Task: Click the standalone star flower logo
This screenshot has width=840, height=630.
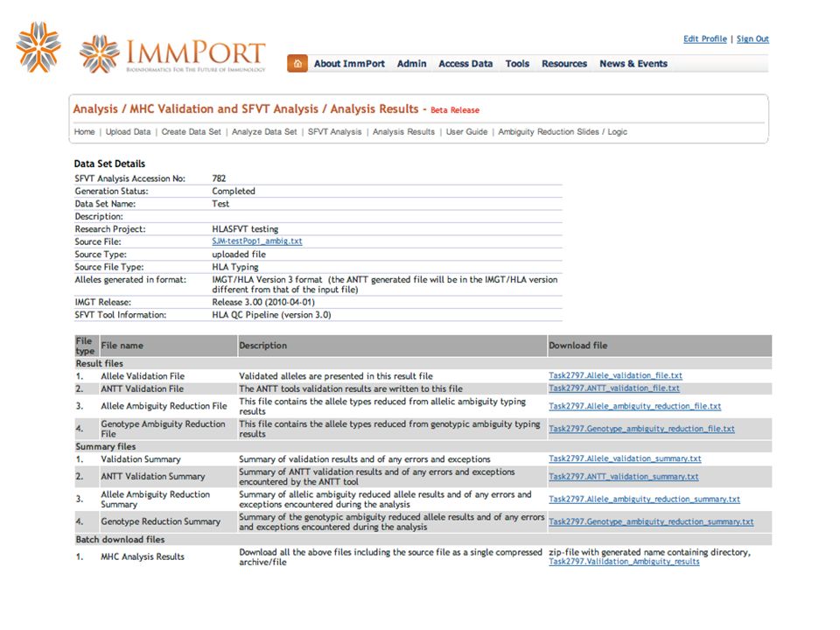Action: coord(38,47)
